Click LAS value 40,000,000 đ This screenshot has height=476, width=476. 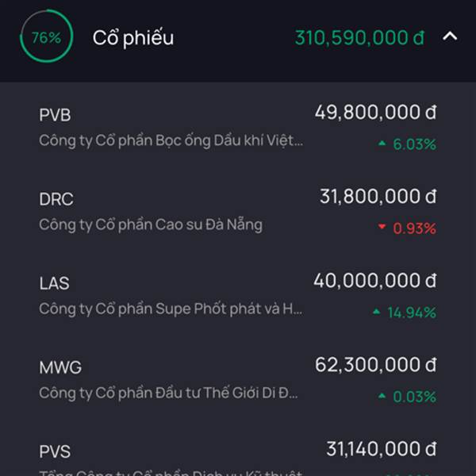374,281
